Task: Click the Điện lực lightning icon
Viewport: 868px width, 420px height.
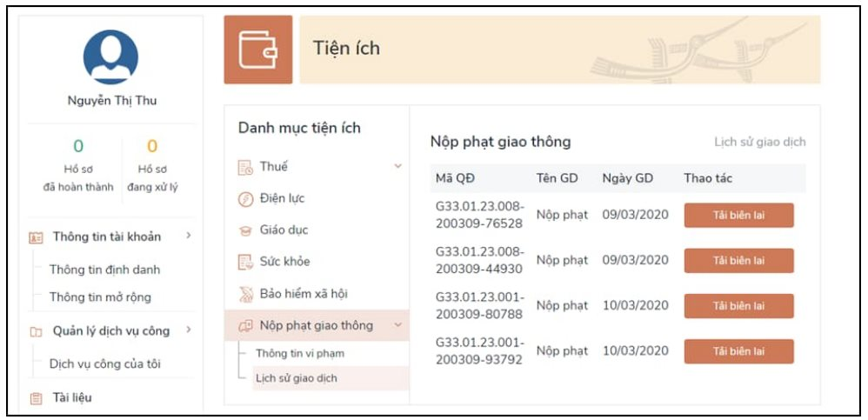Action: [x=245, y=199]
